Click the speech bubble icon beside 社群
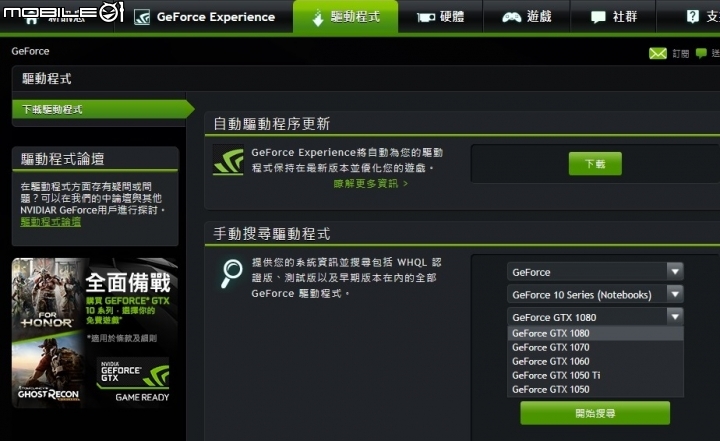 pyautogui.click(x=598, y=17)
